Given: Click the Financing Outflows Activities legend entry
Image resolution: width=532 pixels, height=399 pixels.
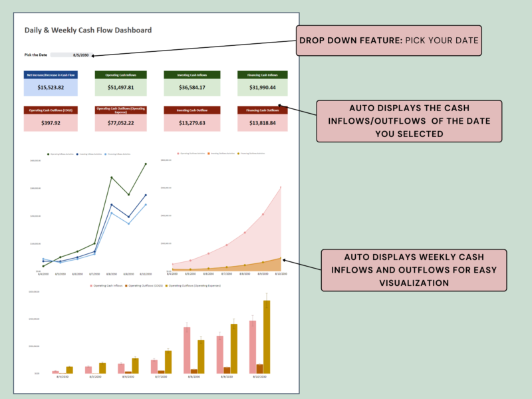Looking at the screenshot, I should click(251, 154).
